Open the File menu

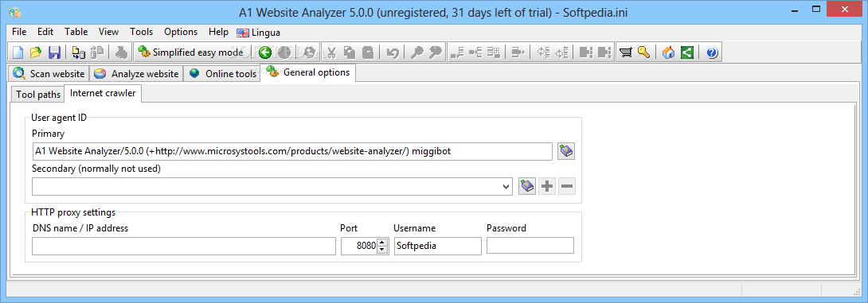tap(19, 32)
